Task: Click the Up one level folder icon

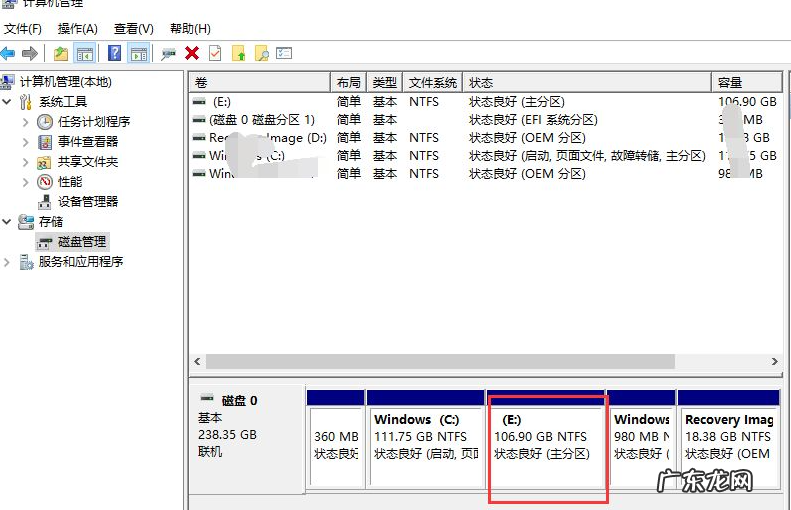Action: (x=61, y=53)
